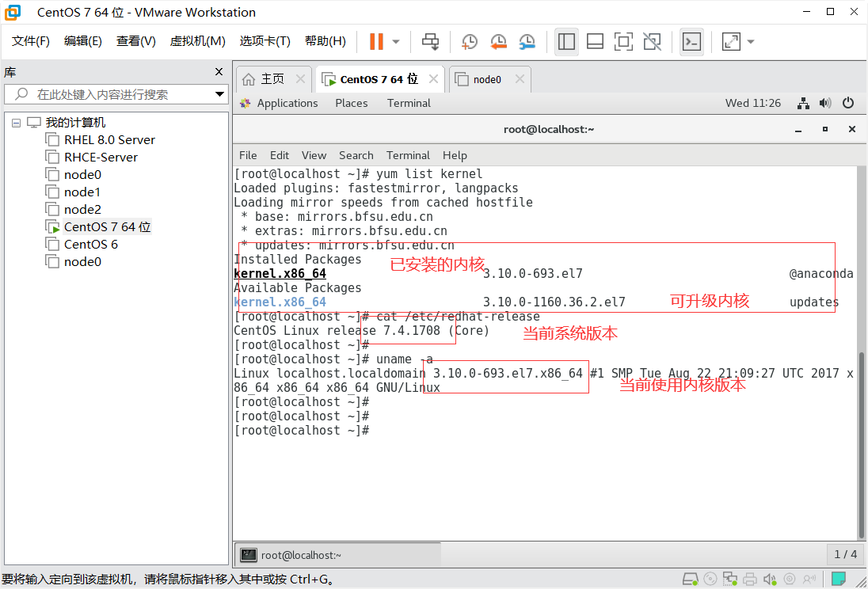Viewport: 868px width, 589px height.
Task: Collapse the 我的计算机 tree node
Action: coord(16,122)
